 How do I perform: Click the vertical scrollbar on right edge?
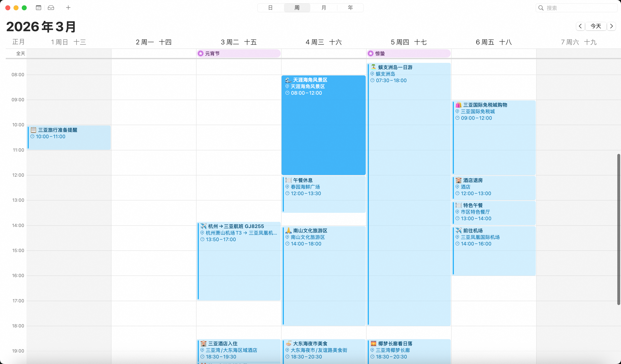pyautogui.click(x=619, y=229)
